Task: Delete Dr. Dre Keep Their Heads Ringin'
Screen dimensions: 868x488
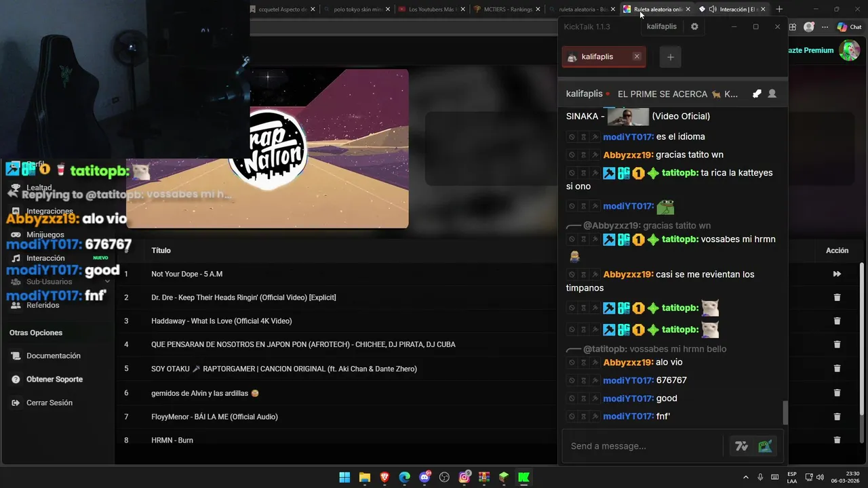Action: click(837, 298)
